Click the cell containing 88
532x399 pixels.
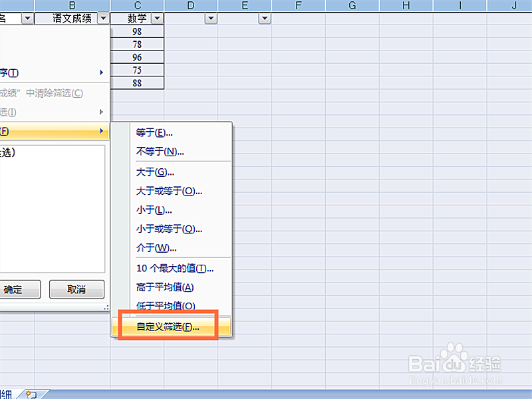(137, 83)
